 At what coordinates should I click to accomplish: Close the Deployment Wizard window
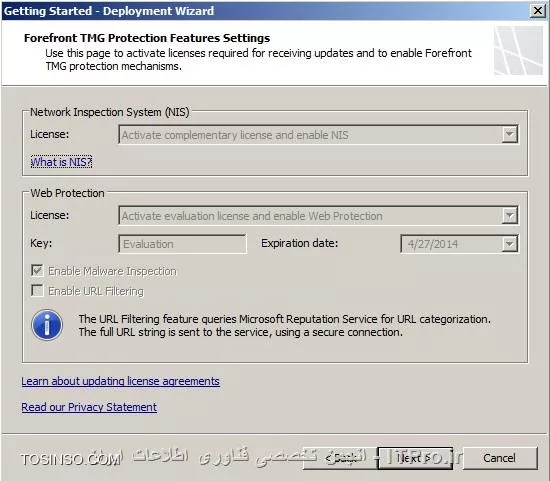click(x=538, y=11)
